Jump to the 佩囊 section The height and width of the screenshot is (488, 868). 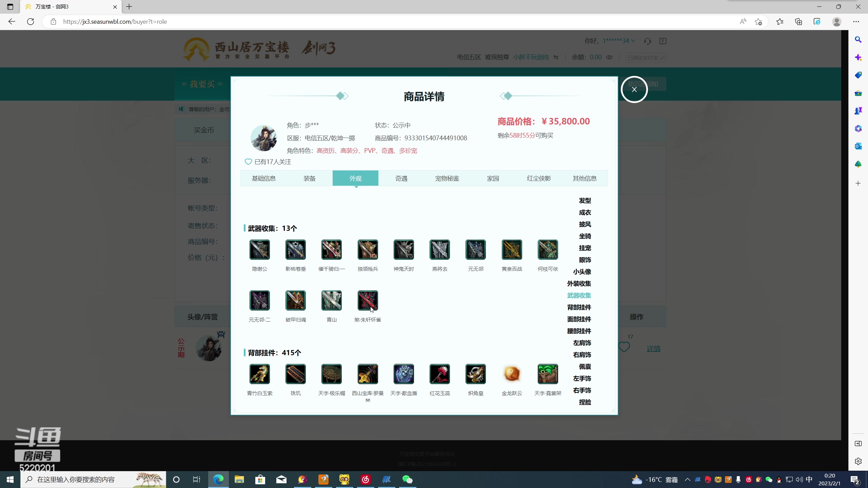click(585, 367)
